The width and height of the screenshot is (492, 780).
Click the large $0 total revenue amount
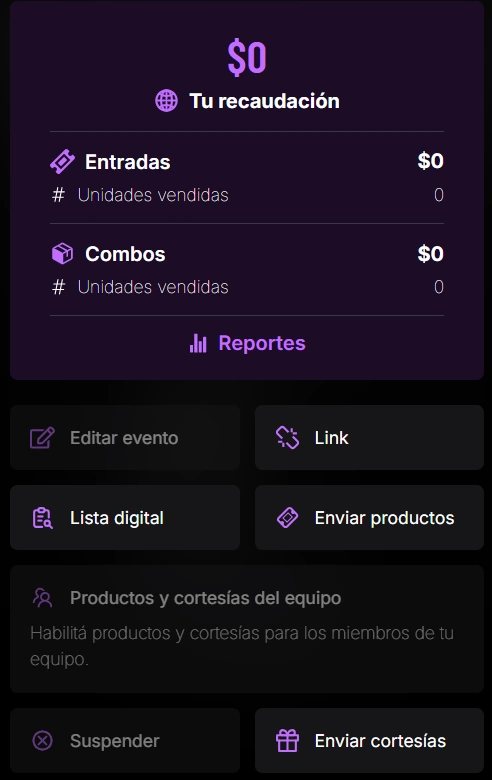(x=247, y=58)
